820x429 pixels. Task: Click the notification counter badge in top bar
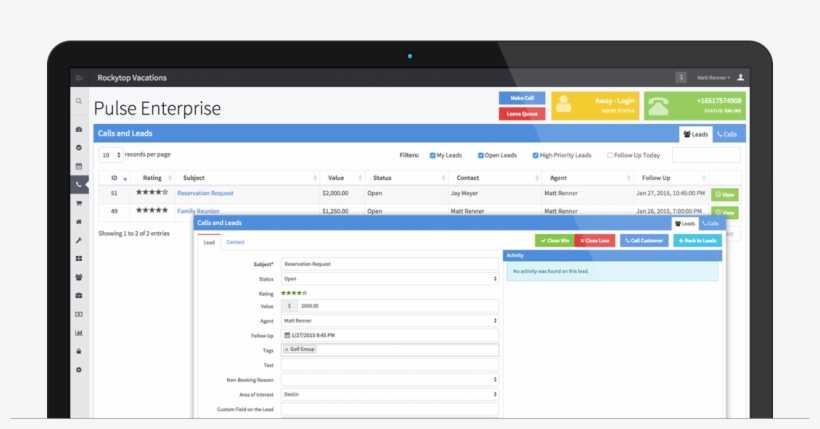[x=681, y=77]
